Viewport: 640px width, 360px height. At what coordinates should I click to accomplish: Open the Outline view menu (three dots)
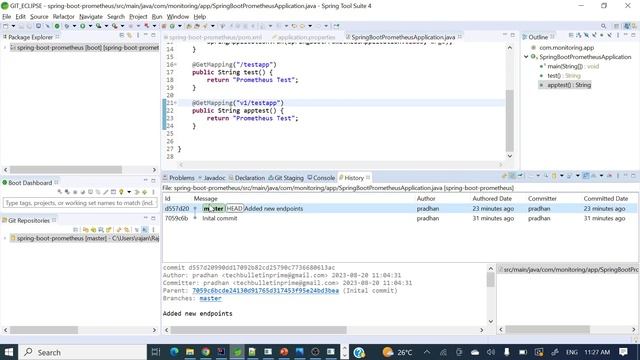coord(618,36)
